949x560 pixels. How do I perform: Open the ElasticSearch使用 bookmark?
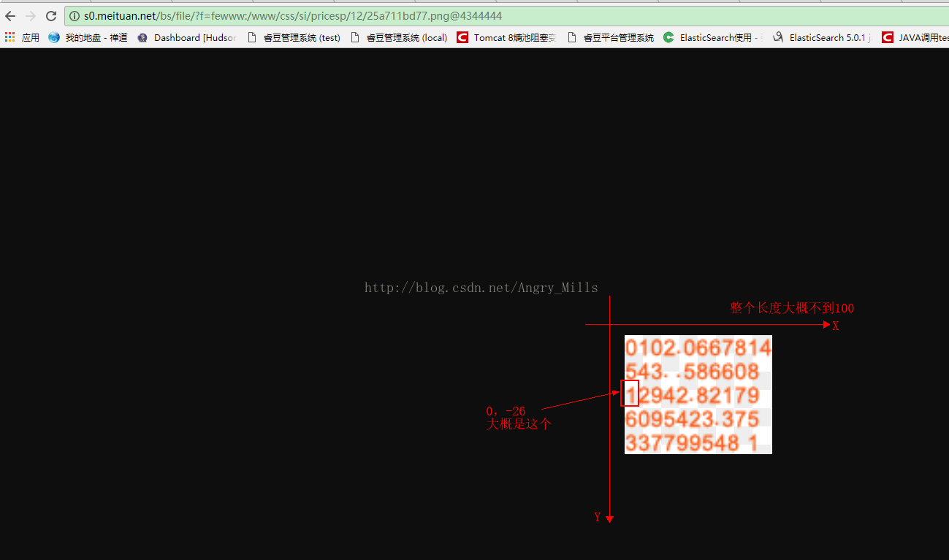(x=713, y=37)
